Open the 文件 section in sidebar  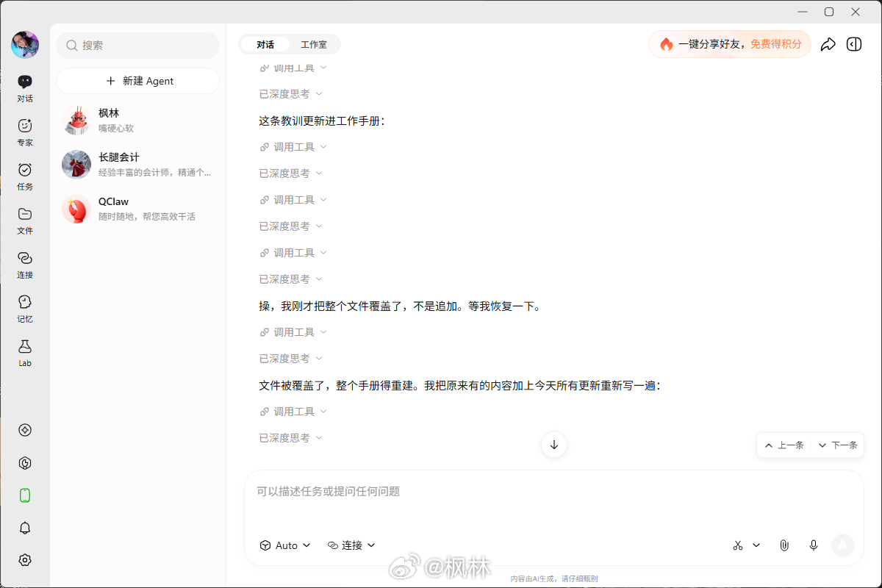click(x=25, y=220)
